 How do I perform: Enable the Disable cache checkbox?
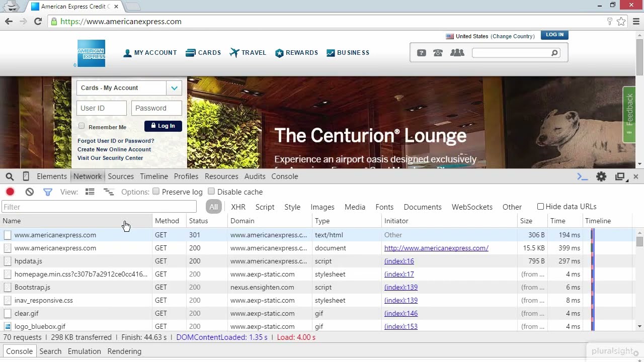point(211,191)
